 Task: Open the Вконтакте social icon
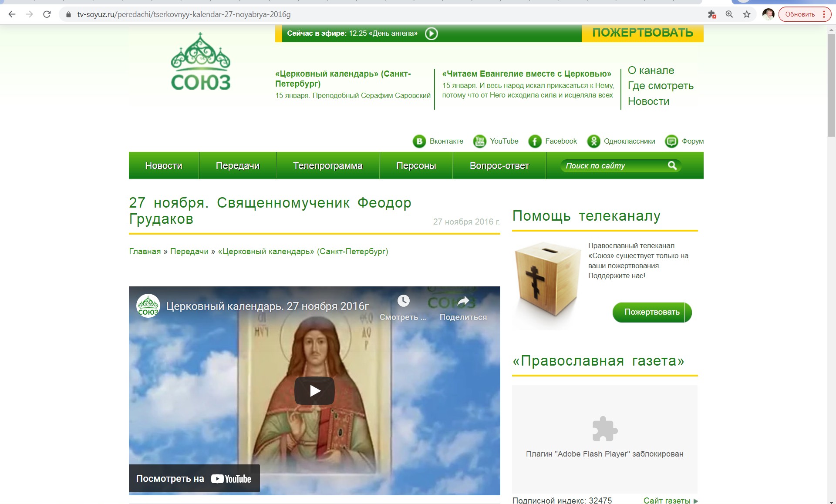coord(419,141)
